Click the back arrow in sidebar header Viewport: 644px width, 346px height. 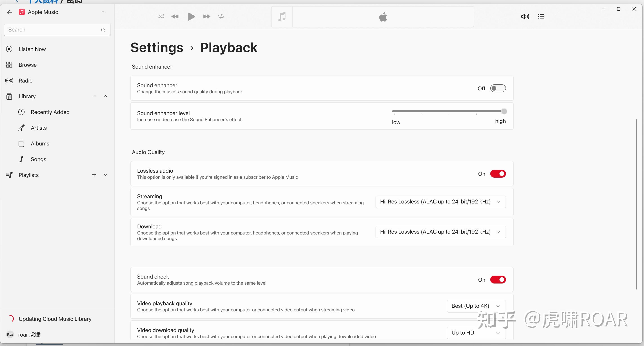tap(9, 12)
